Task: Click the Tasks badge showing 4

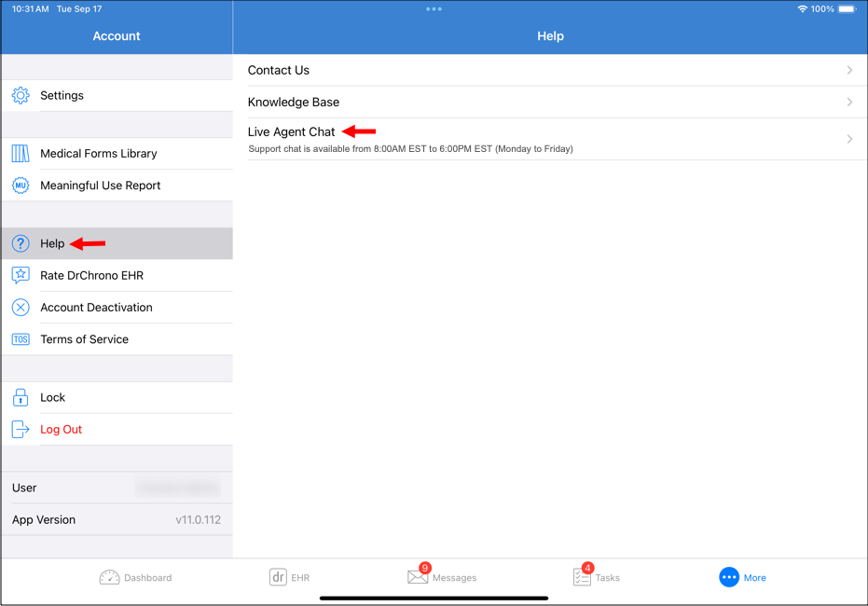Action: 588,568
